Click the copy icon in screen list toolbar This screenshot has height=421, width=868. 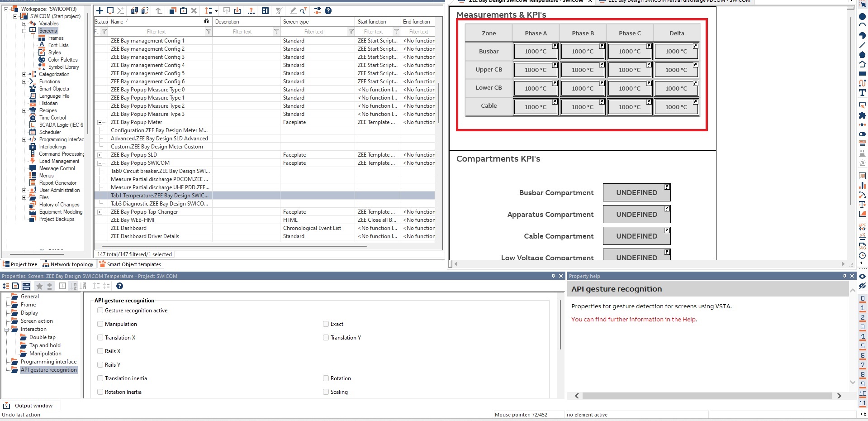click(x=172, y=10)
